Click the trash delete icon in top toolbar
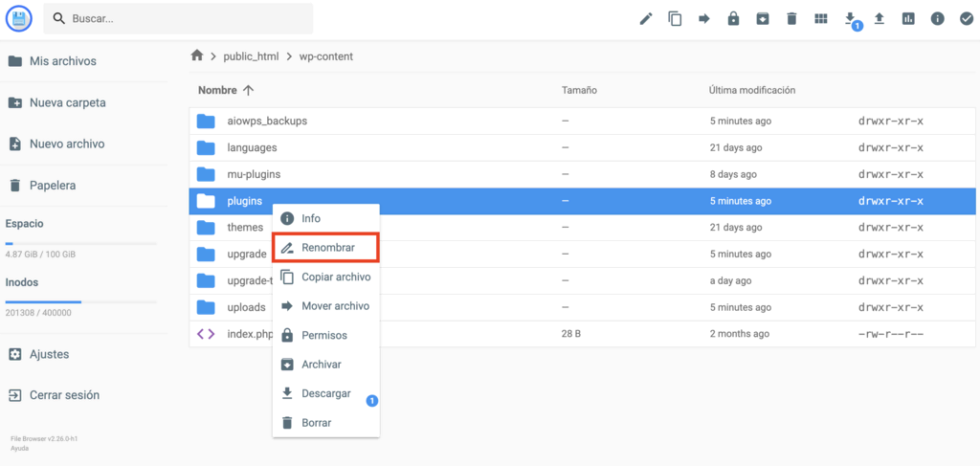Image resolution: width=980 pixels, height=466 pixels. [791, 18]
